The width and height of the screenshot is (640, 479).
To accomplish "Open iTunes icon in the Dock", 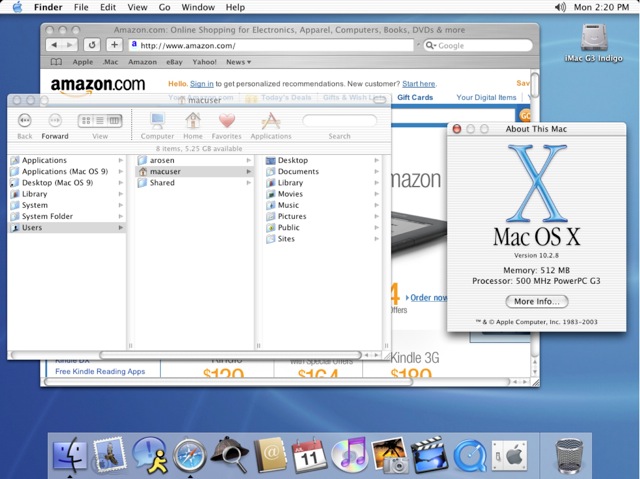I will coord(349,455).
